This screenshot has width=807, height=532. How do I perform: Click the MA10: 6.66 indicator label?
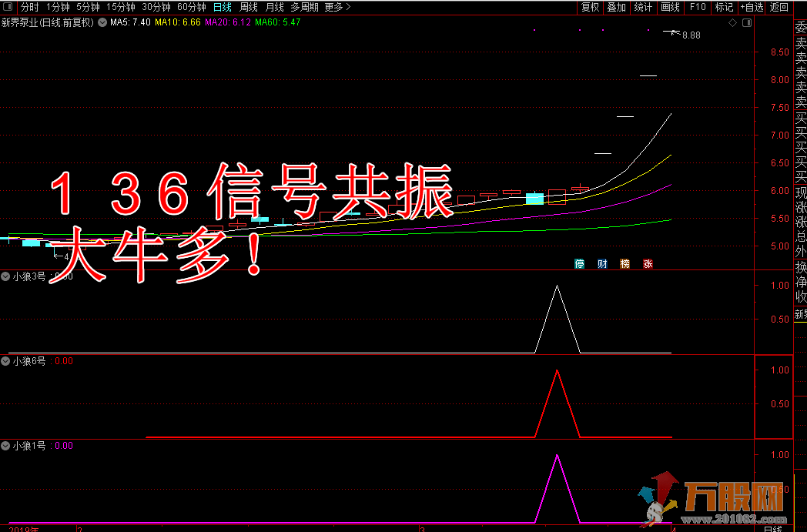pos(178,22)
